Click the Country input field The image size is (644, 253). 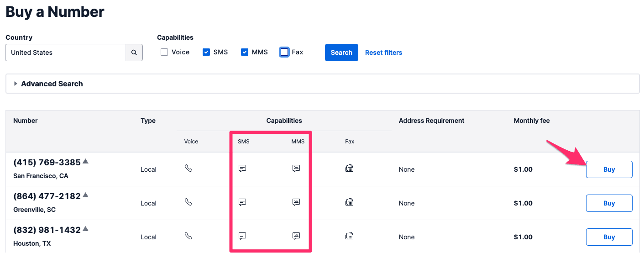tap(65, 53)
